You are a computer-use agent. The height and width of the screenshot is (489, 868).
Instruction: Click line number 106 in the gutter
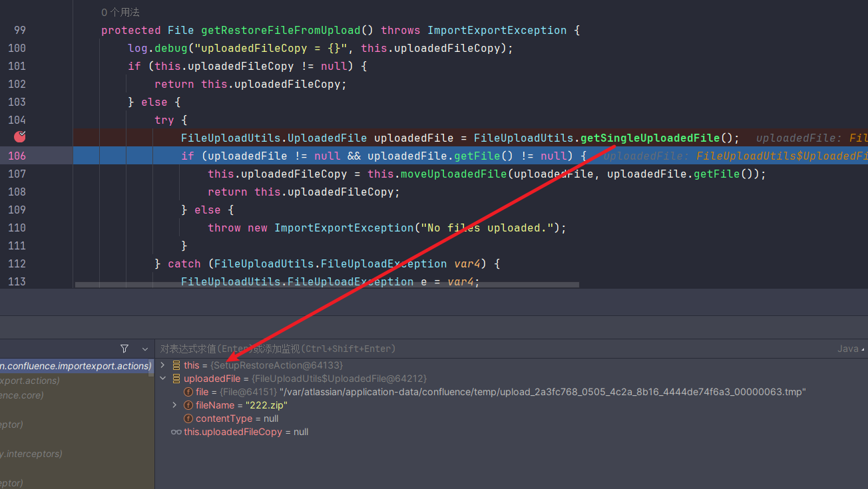17,156
